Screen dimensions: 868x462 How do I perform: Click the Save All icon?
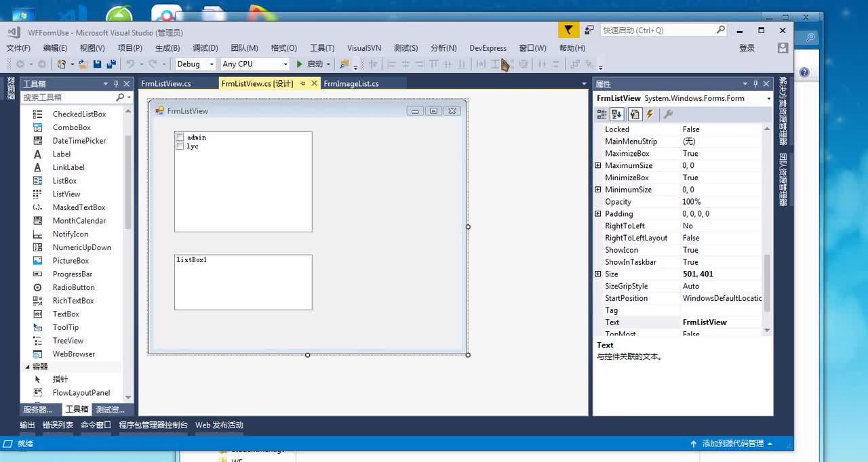111,64
